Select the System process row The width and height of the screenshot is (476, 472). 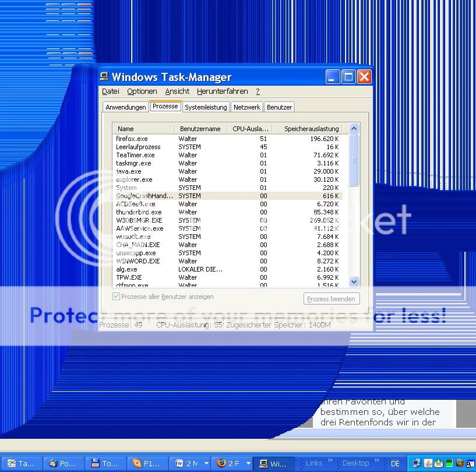point(228,188)
